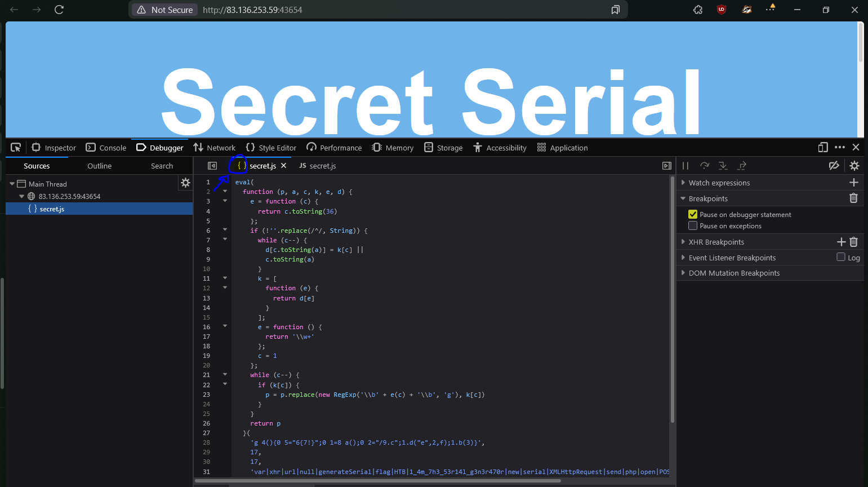Close the pretty-printed secret.js tab
The height and width of the screenshot is (487, 868).
284,166
